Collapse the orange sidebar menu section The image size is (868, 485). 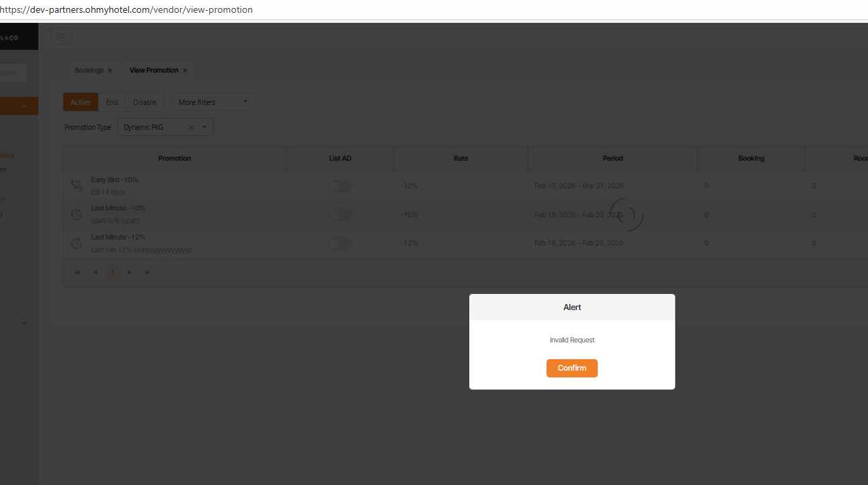[x=24, y=106]
